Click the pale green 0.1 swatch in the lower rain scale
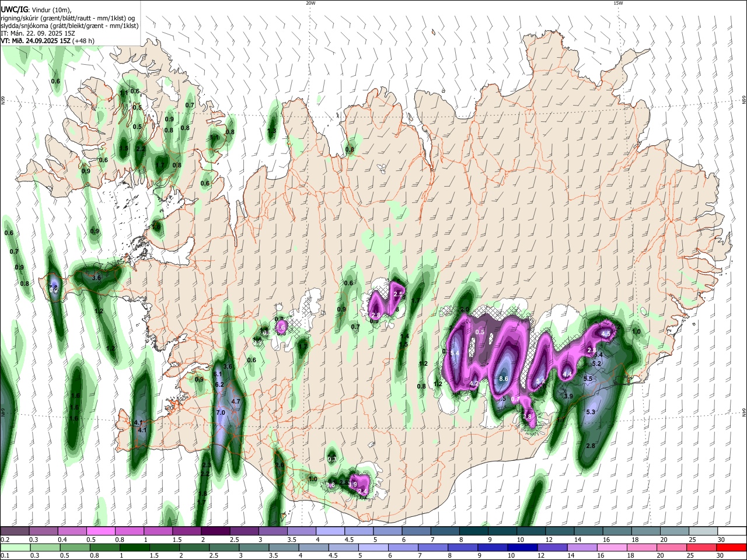747x560 pixels. point(15,548)
